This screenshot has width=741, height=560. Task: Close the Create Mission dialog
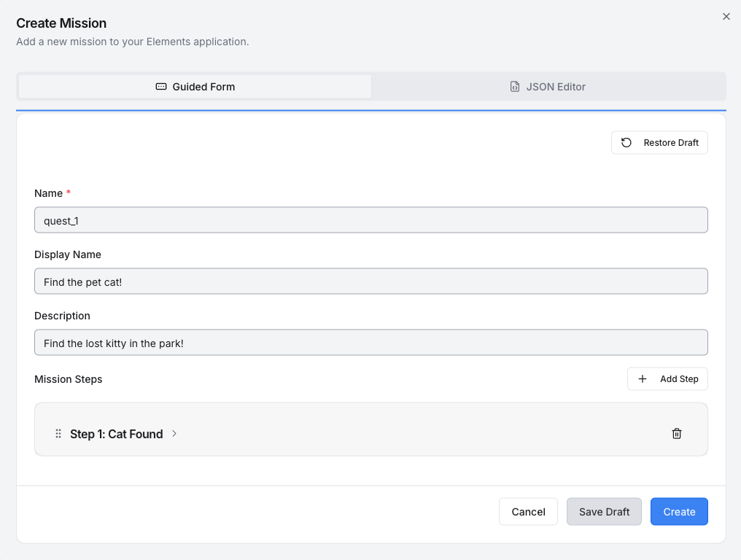(x=726, y=16)
